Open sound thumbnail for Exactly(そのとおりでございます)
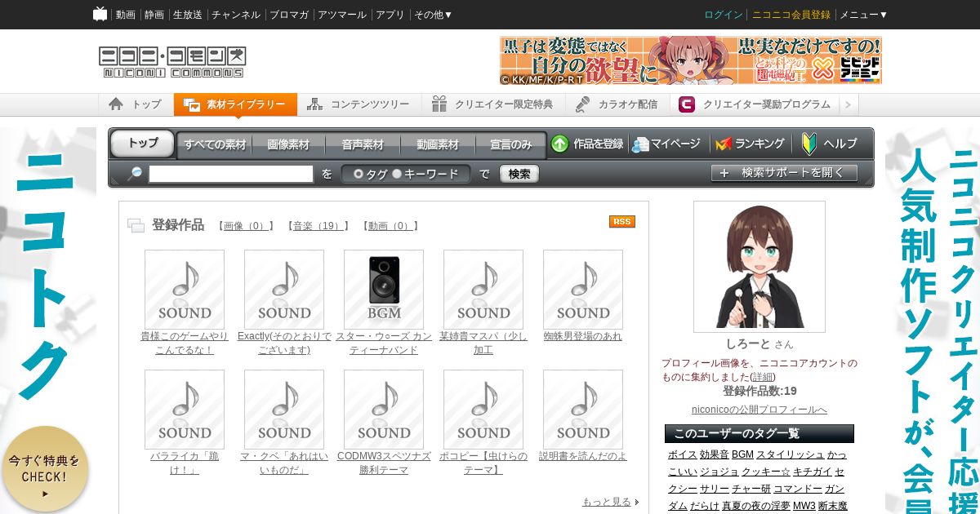 (284, 290)
